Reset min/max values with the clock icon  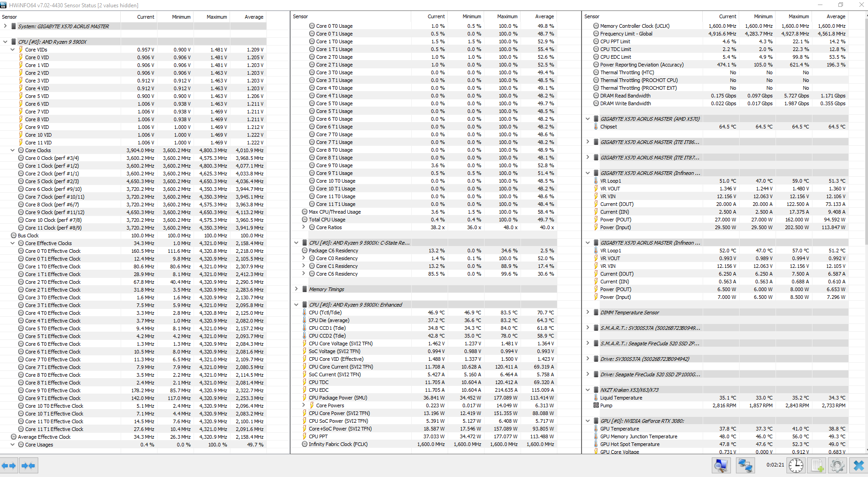796,466
